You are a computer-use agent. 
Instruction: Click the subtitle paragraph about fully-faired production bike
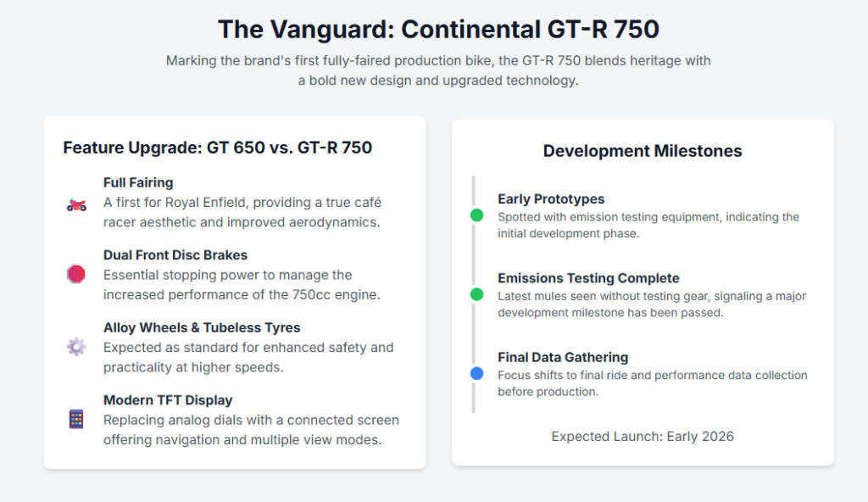(438, 70)
